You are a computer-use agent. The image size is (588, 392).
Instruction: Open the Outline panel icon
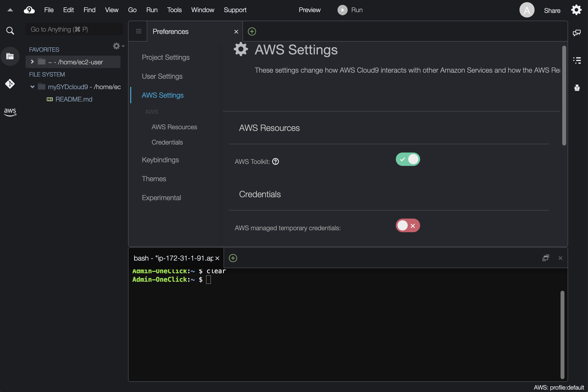[x=577, y=60]
